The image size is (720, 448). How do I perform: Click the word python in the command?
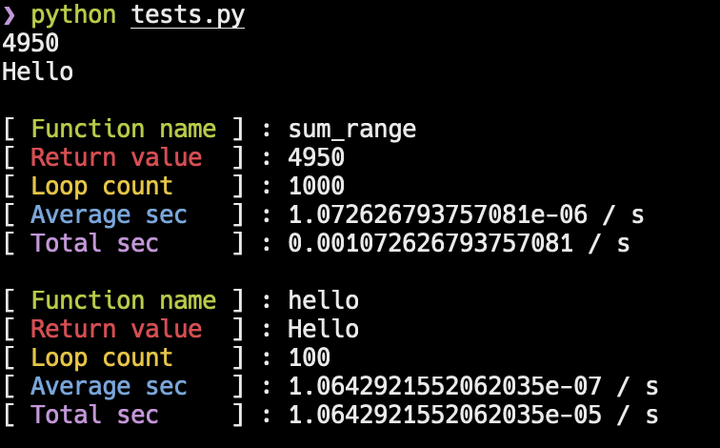73,16
